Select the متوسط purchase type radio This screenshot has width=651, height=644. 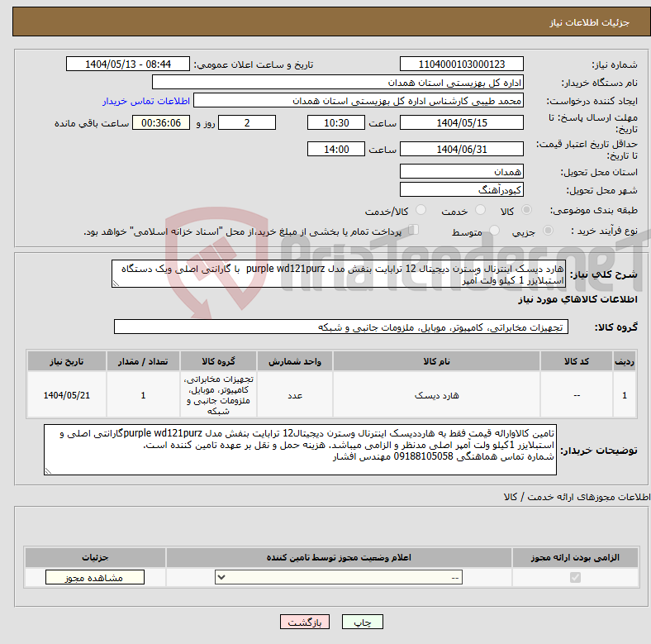494,230
